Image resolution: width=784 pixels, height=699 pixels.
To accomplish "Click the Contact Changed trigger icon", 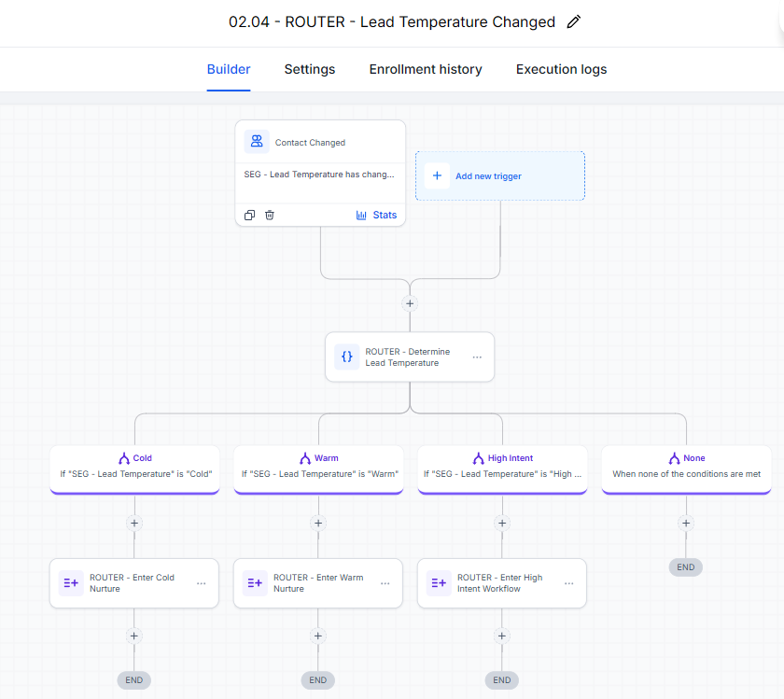I will pyautogui.click(x=257, y=142).
